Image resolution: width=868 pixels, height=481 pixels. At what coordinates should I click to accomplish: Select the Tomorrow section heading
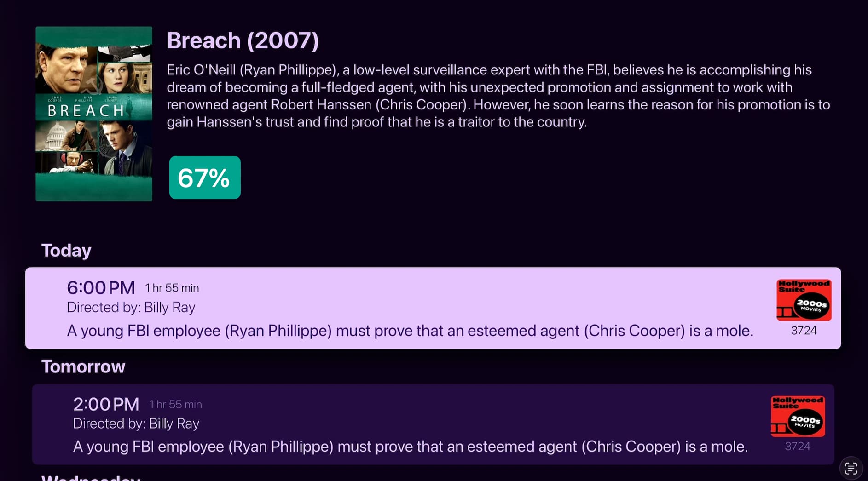pos(83,367)
